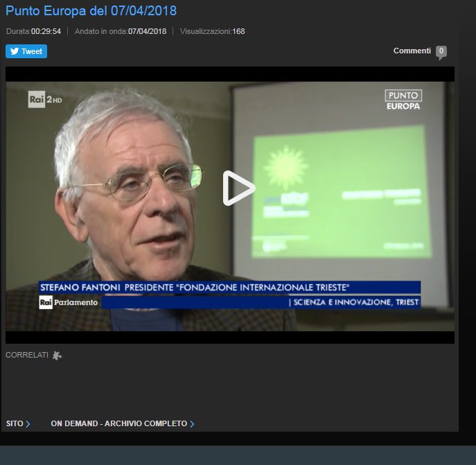
Task: Click the Stefano Fantoni caption in video
Action: 195,288
